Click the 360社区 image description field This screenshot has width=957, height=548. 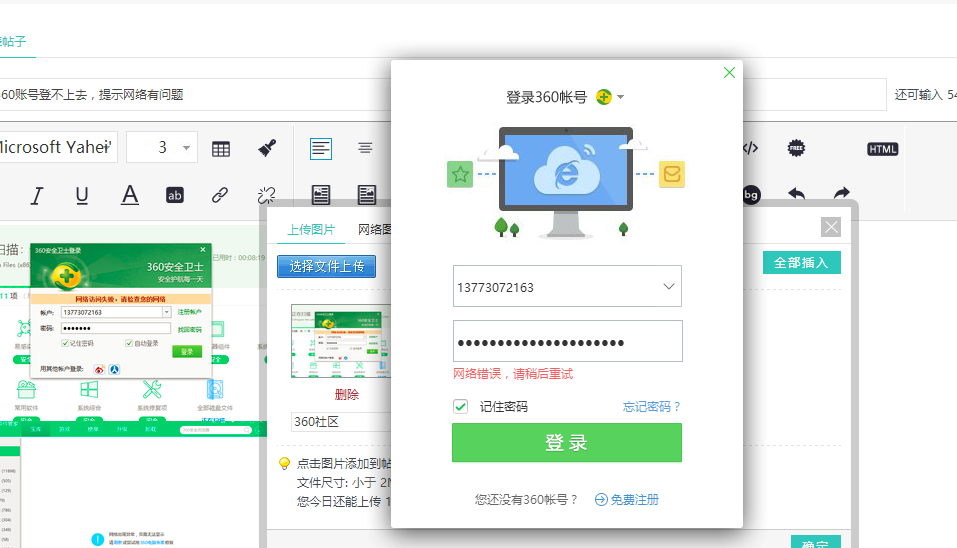[x=341, y=422]
